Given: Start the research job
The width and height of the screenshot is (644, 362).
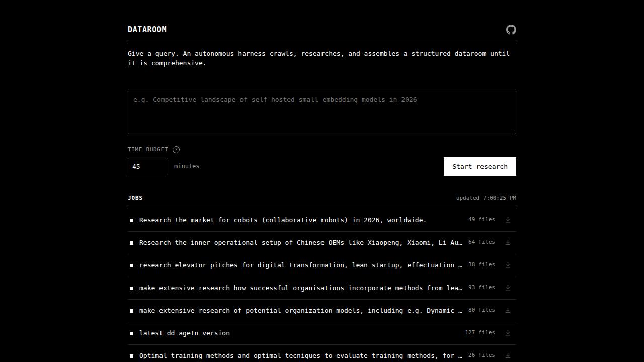Looking at the screenshot, I should coord(480,166).
